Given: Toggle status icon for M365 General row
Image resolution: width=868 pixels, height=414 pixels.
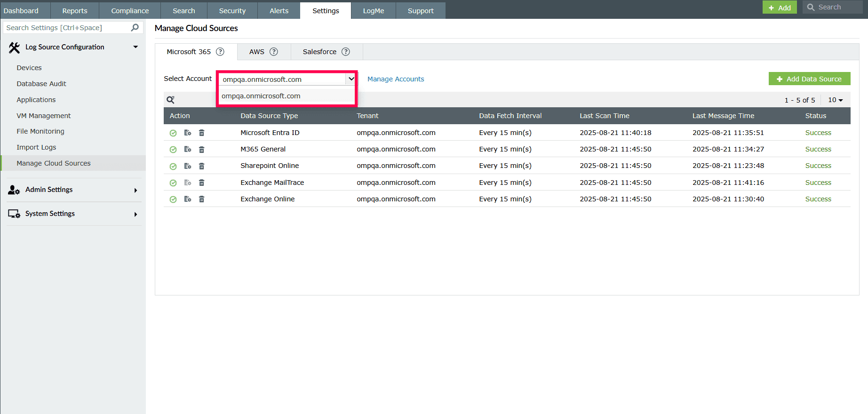Looking at the screenshot, I should coord(173,150).
